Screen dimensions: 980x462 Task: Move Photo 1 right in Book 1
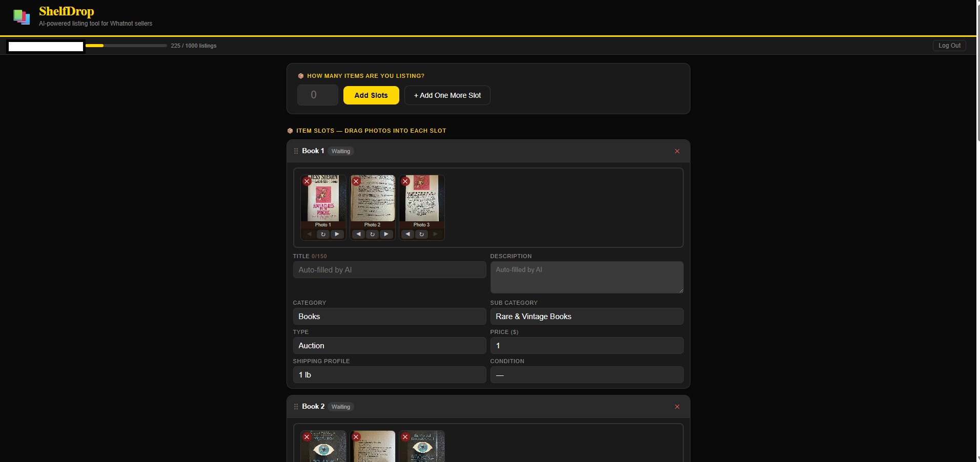tap(337, 234)
